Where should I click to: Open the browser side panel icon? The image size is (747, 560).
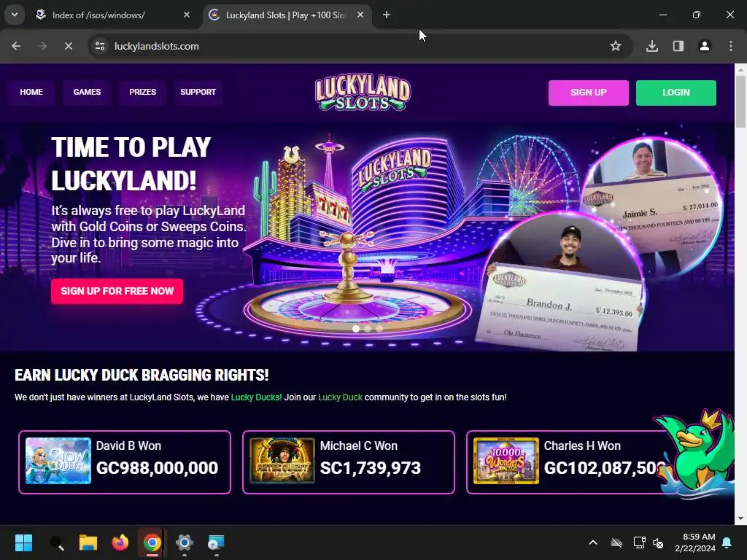678,46
